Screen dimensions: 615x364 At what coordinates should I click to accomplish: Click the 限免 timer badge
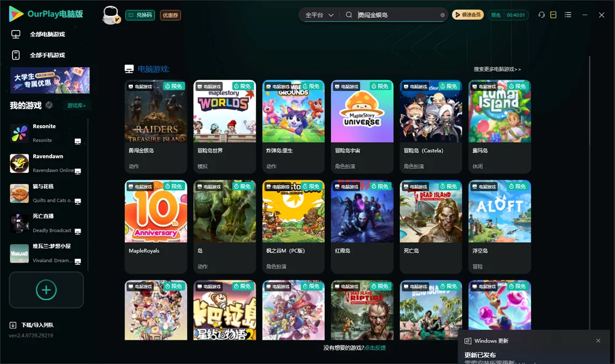tap(508, 15)
